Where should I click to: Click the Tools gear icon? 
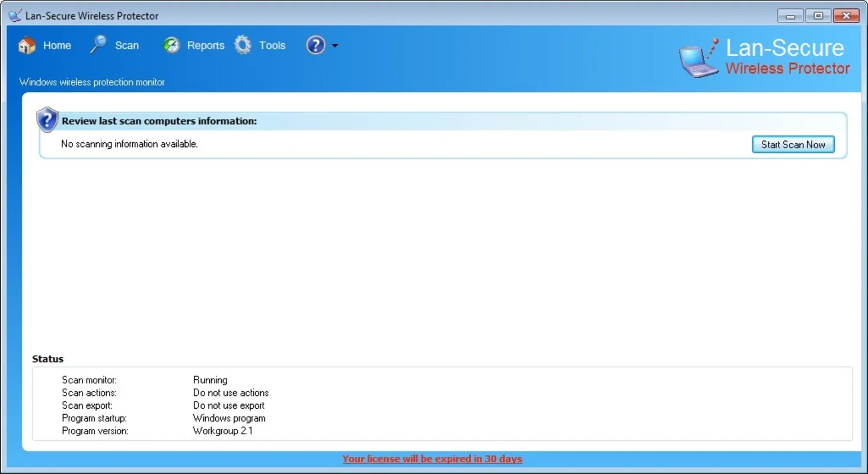tap(242, 45)
